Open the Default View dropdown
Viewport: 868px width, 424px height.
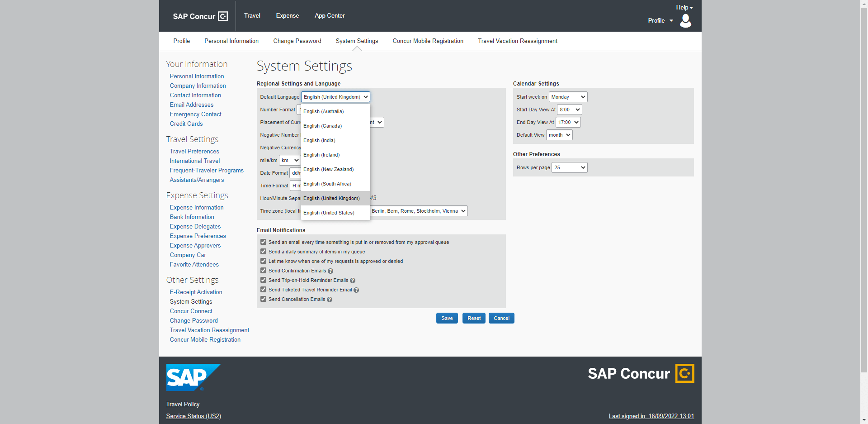pyautogui.click(x=559, y=135)
